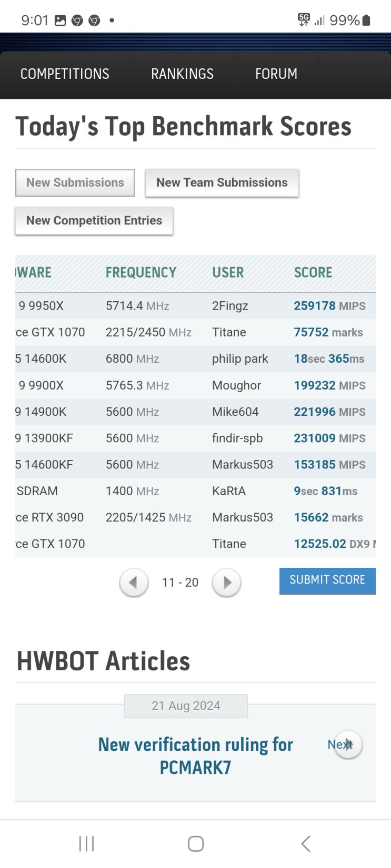Select user Mike604
391x868 pixels.
pos(235,412)
